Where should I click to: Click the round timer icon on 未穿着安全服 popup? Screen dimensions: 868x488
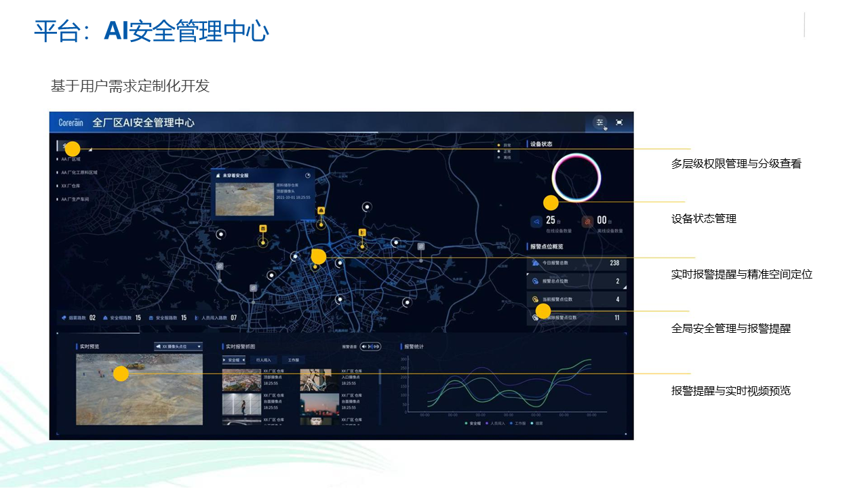click(x=308, y=175)
